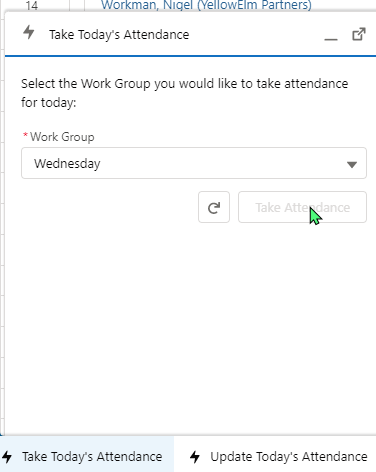
Task: Click lightning icon beside Update Today's Attendance
Action: click(x=195, y=457)
